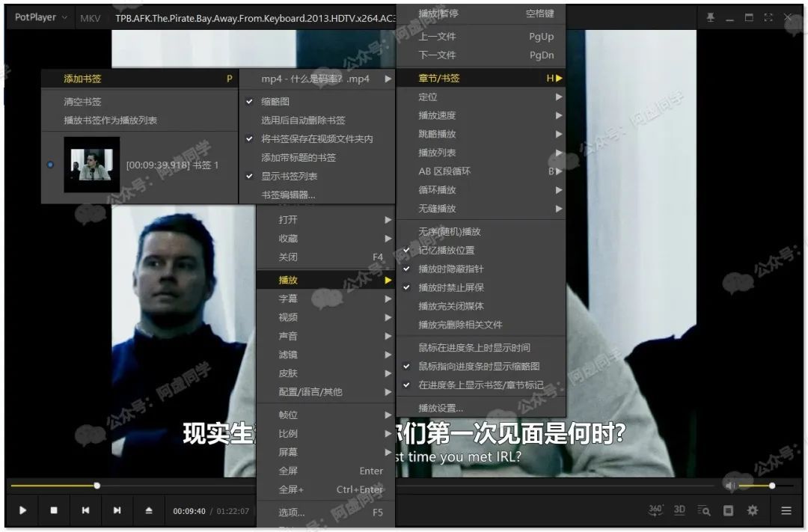The height and width of the screenshot is (532, 808).
Task: Open the mp4 - 什么是码率 bookmark submenu
Action: click(317, 79)
